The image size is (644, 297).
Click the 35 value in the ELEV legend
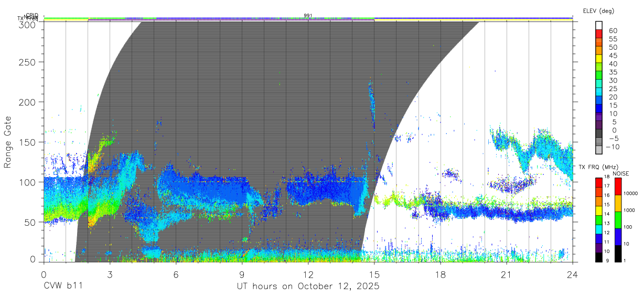(614, 72)
